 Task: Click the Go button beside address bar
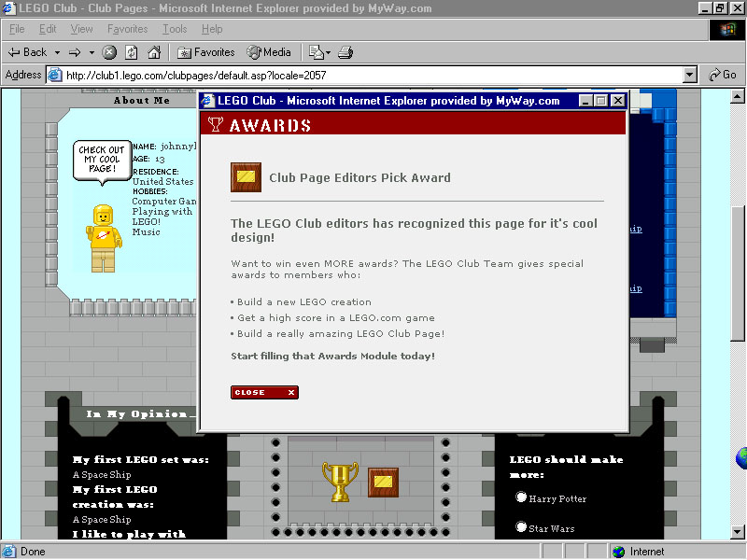pyautogui.click(x=722, y=75)
